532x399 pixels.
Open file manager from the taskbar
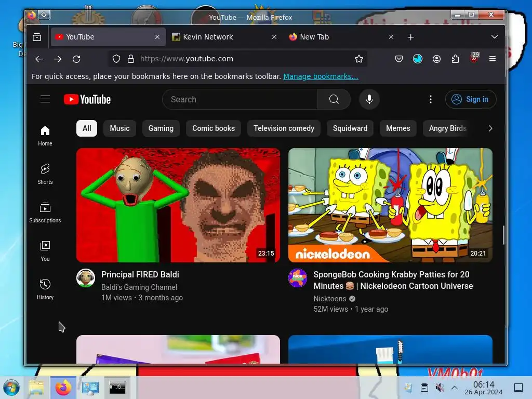(36, 388)
